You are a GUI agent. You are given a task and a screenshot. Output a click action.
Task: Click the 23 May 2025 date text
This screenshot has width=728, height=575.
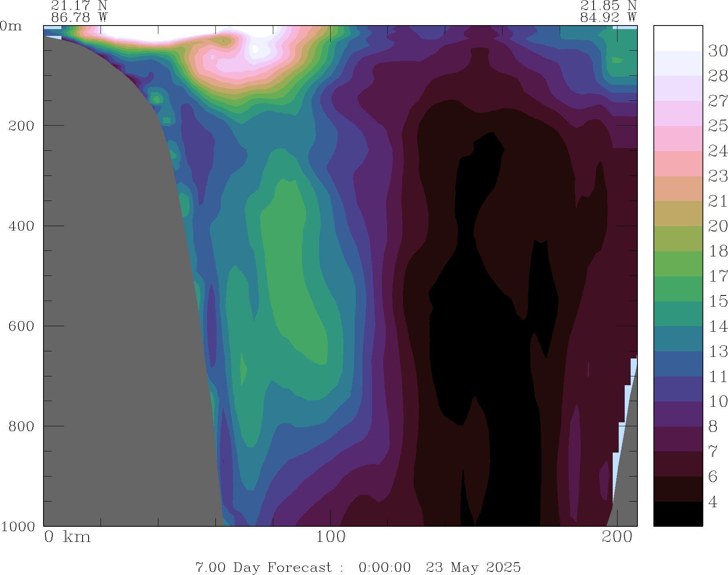click(x=473, y=567)
